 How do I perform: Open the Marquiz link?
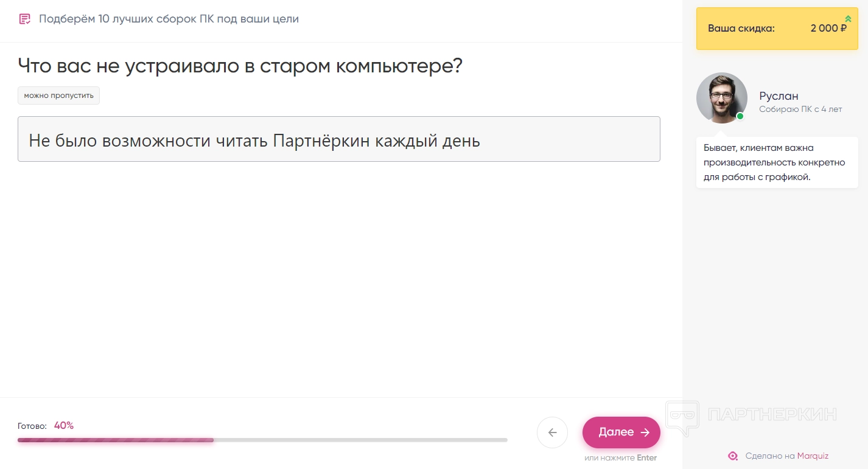[813, 456]
